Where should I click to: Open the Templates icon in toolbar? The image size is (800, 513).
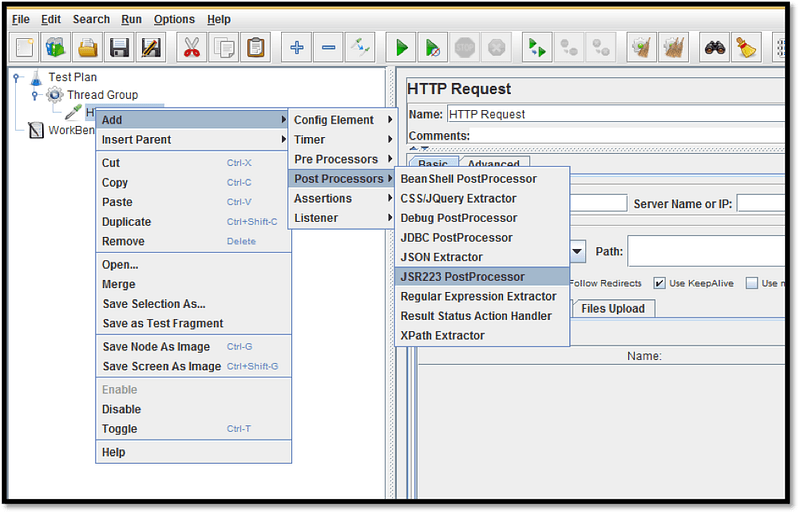(x=55, y=46)
